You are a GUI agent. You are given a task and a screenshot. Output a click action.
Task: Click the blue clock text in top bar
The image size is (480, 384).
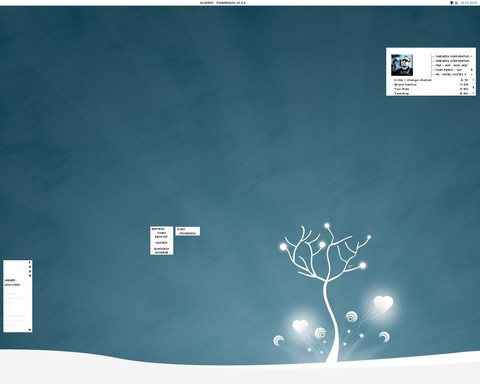click(x=469, y=2)
